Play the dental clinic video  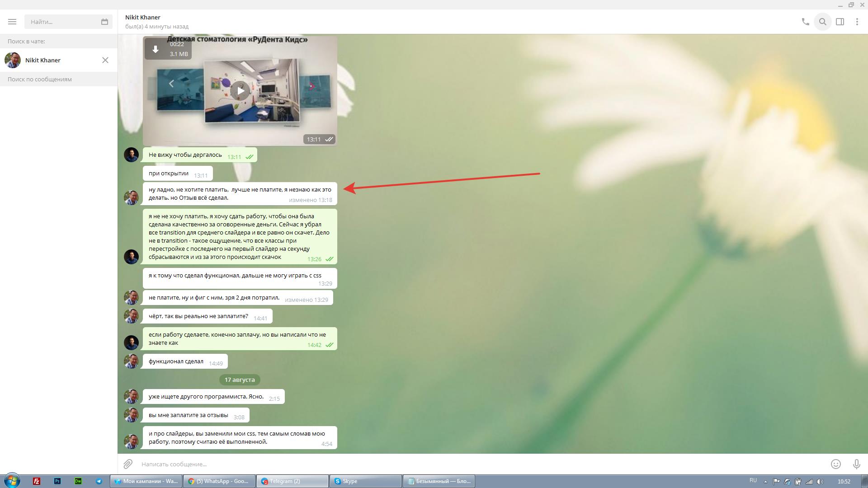click(x=240, y=91)
